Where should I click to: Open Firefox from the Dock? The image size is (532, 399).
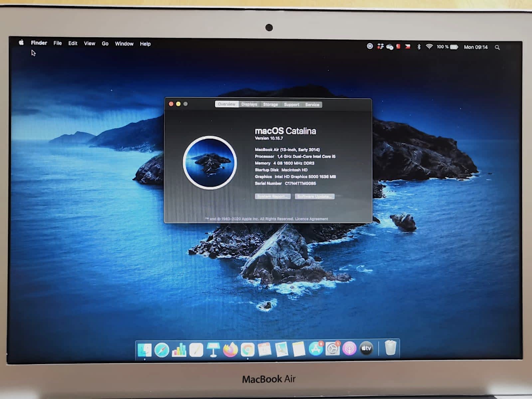230,350
